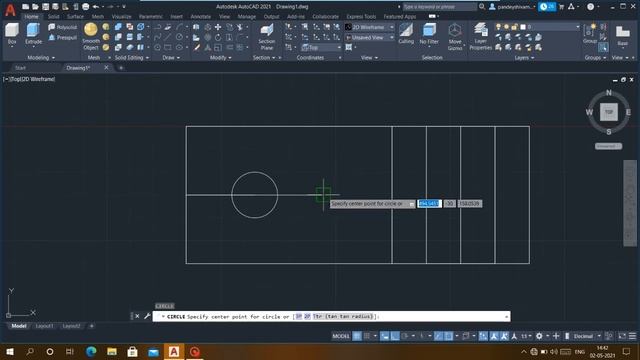640x360 pixels.
Task: Open the workspace switching gear icon
Action: tap(539, 336)
